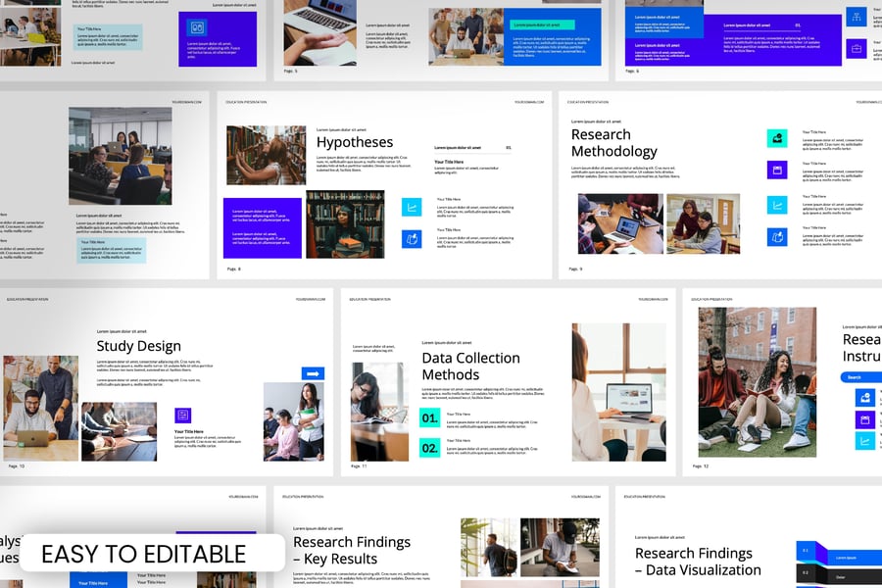Click the cyan 02. number box
The height and width of the screenshot is (588, 882).
click(429, 448)
